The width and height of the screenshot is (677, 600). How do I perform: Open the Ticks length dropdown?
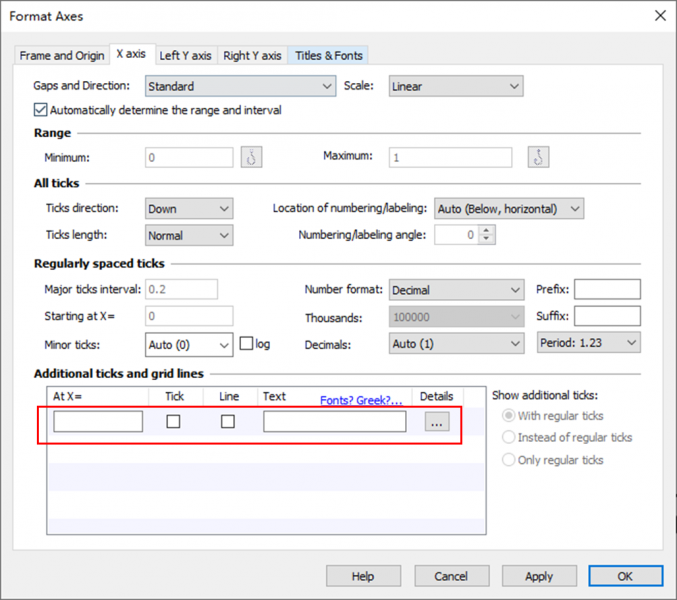pos(189,235)
